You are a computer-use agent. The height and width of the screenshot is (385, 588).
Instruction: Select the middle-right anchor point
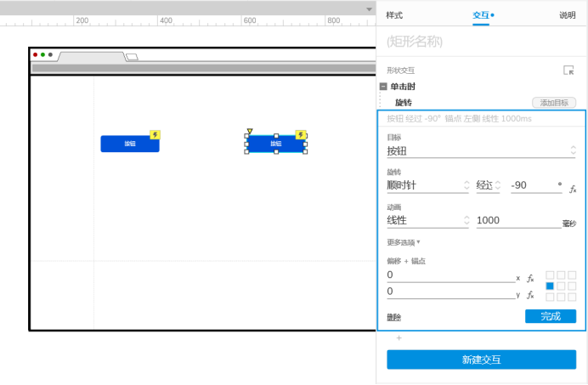tap(572, 286)
